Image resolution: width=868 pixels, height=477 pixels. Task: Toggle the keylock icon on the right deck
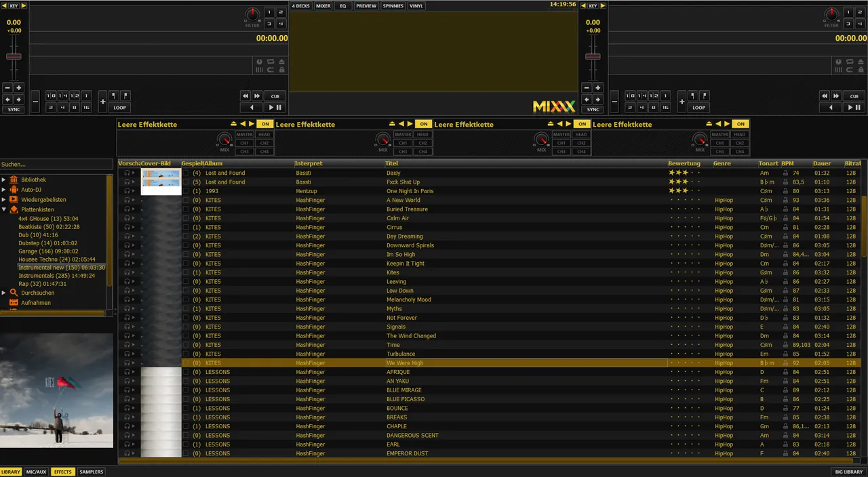point(861,70)
